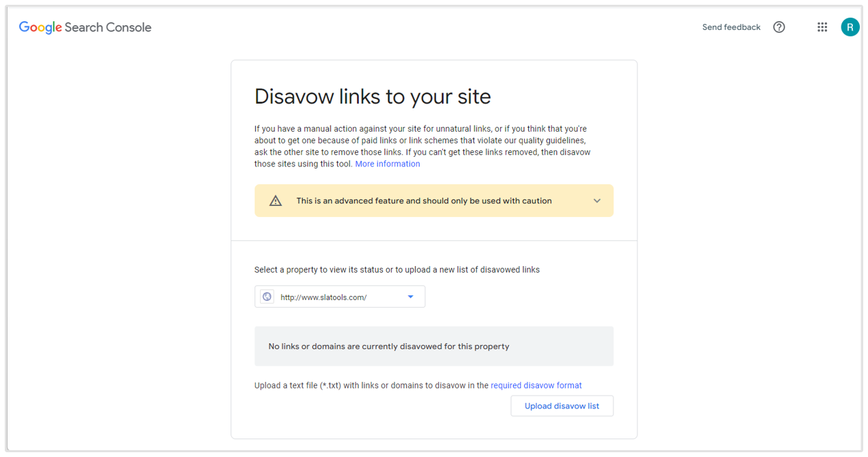Click the disavowed links status message box
This screenshot has width=868, height=457.
coord(433,346)
